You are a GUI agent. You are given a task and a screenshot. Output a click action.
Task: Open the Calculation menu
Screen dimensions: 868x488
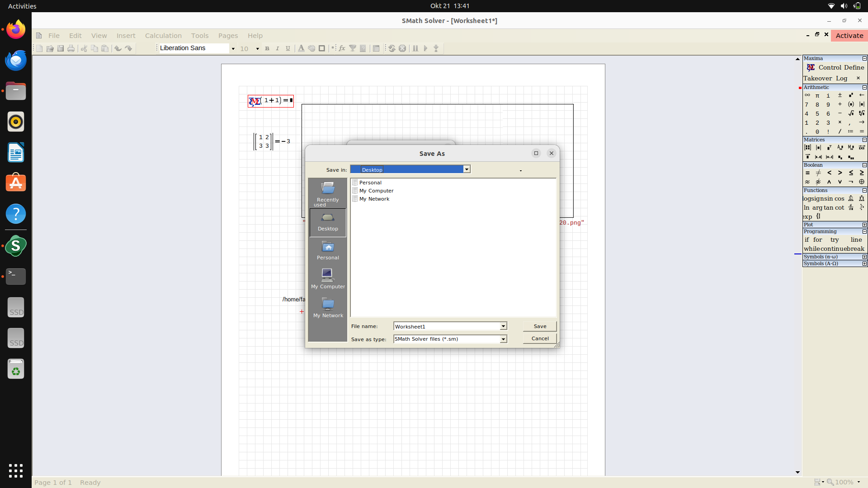click(163, 35)
